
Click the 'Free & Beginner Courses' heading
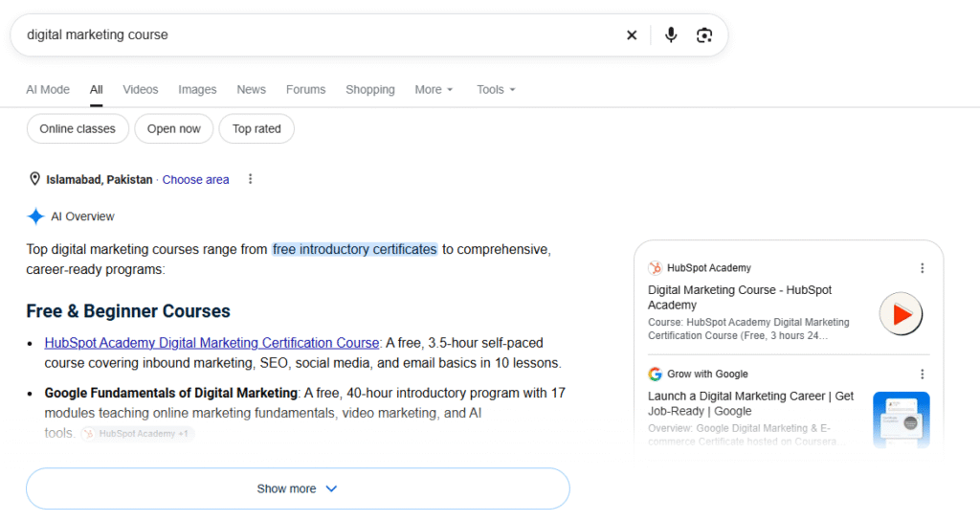[x=128, y=311]
